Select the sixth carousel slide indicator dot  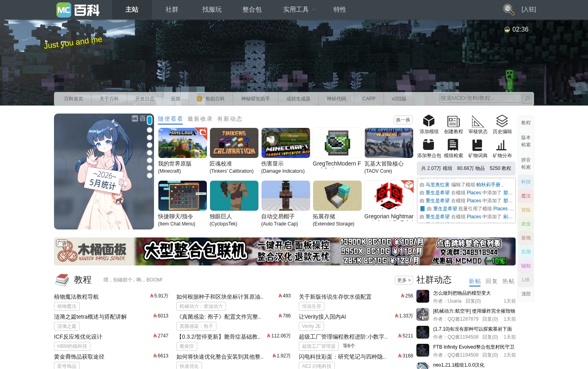pos(150,160)
